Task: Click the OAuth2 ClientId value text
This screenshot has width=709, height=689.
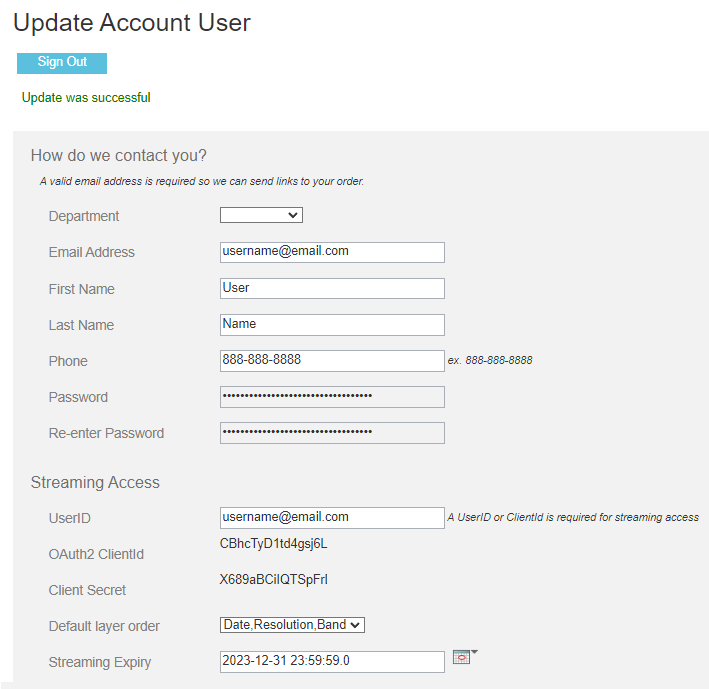Action: coord(273,544)
